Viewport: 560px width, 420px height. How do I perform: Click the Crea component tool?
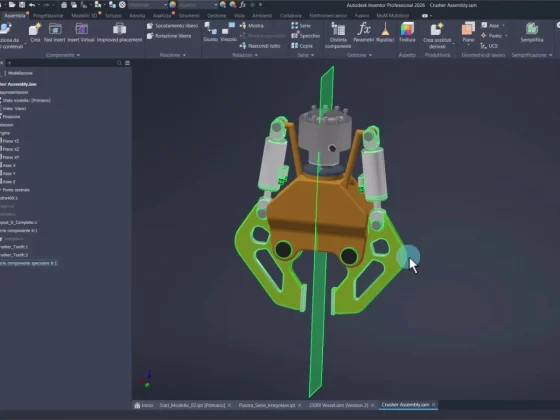tap(35, 32)
